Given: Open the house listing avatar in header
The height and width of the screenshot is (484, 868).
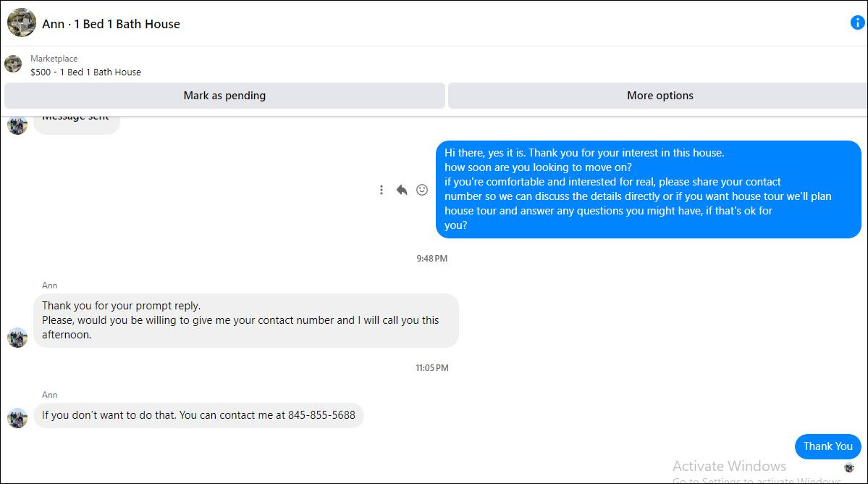Looking at the screenshot, I should [x=22, y=22].
